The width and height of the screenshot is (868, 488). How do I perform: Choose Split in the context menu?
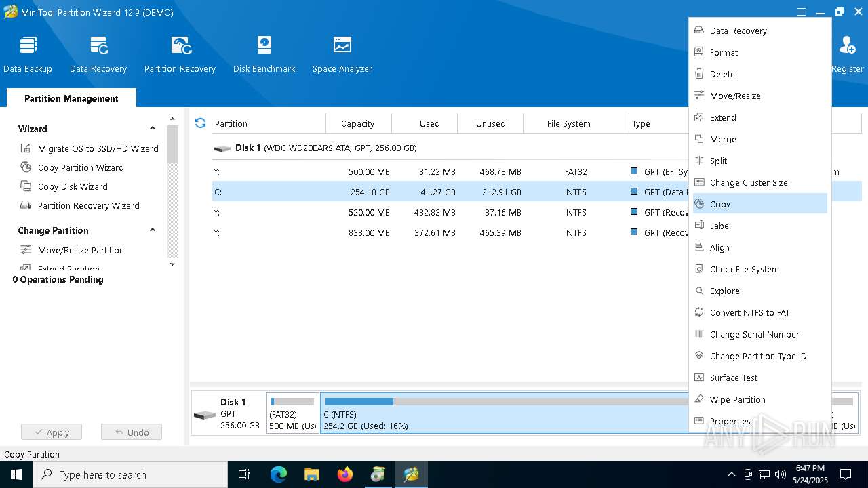pos(759,161)
